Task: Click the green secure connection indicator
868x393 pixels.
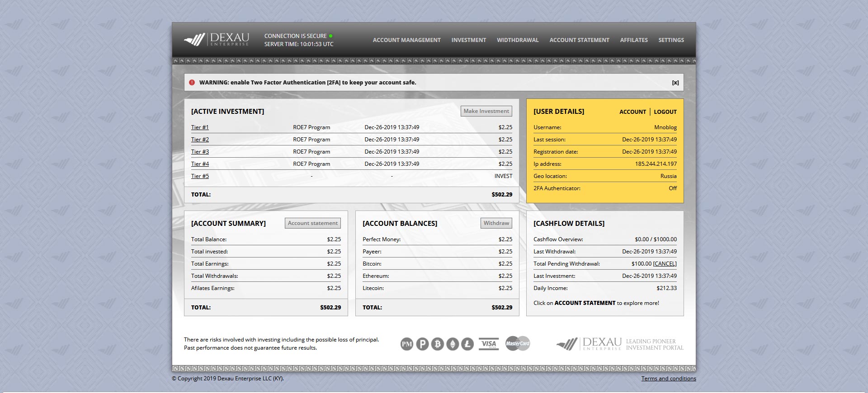Action: click(331, 36)
